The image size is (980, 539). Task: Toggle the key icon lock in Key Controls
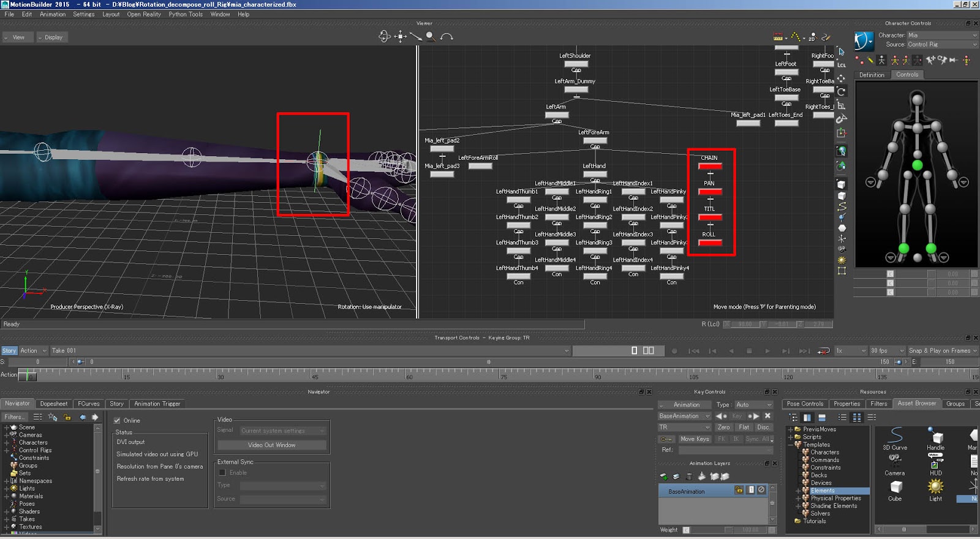point(666,439)
